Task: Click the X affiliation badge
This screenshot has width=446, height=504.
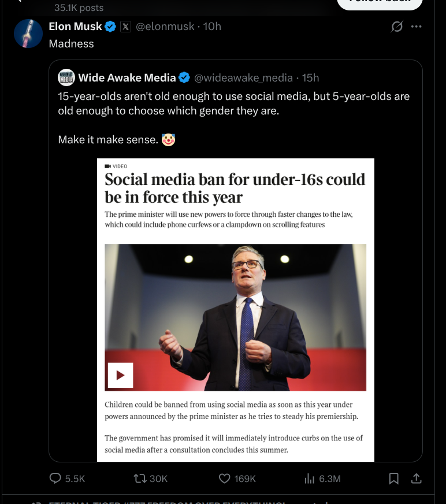Action: click(x=125, y=27)
